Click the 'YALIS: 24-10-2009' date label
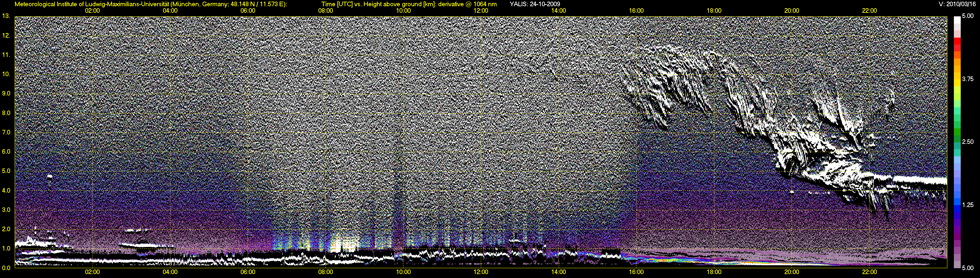This screenshot has height=278, width=980. [x=535, y=4]
